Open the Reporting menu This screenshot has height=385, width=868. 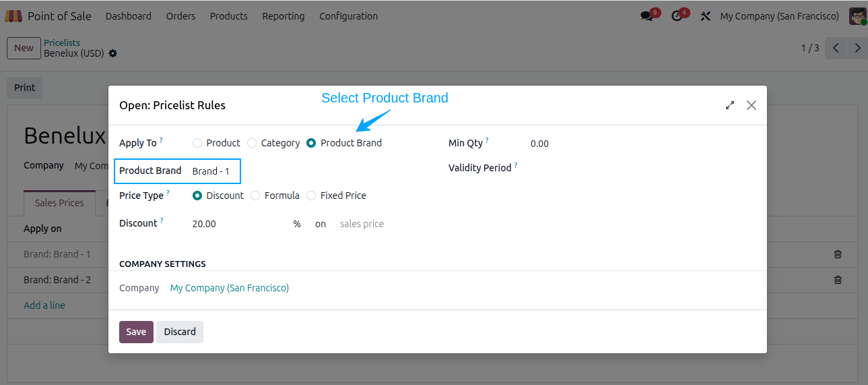(x=283, y=16)
